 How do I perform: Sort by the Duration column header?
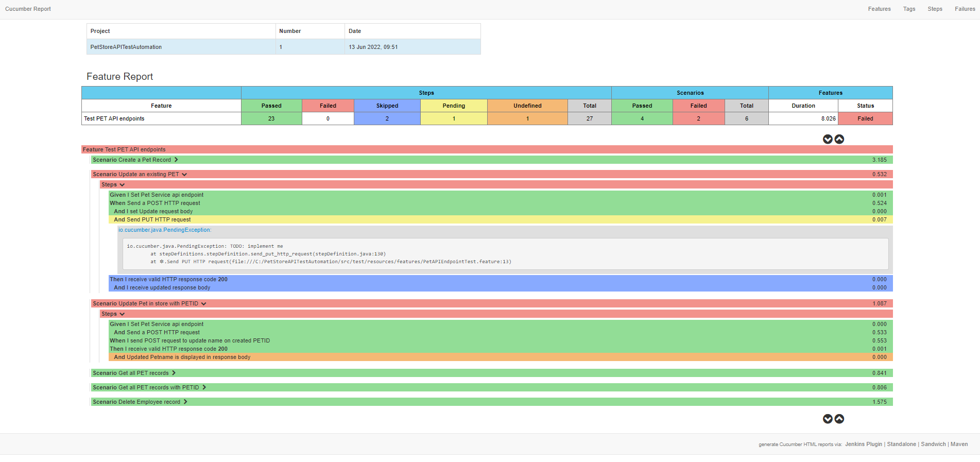803,106
